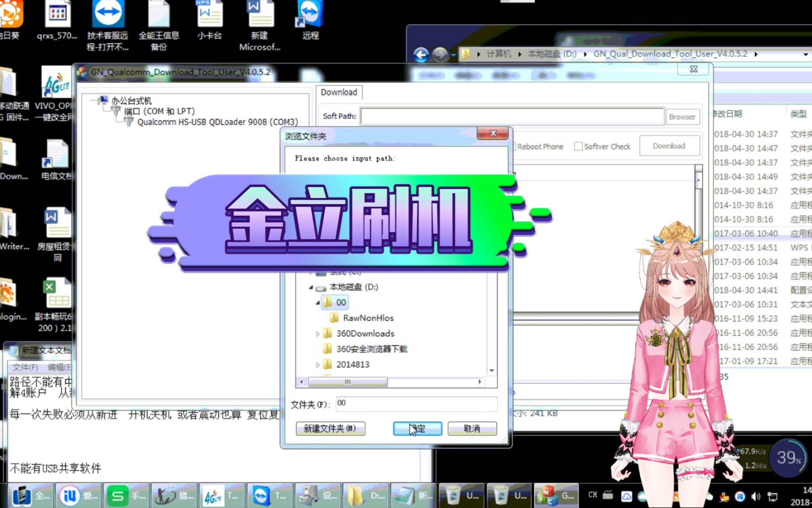The height and width of the screenshot is (508, 812).
Task: Select 本地磁盘 (D:) in the folder tree
Action: click(353, 287)
